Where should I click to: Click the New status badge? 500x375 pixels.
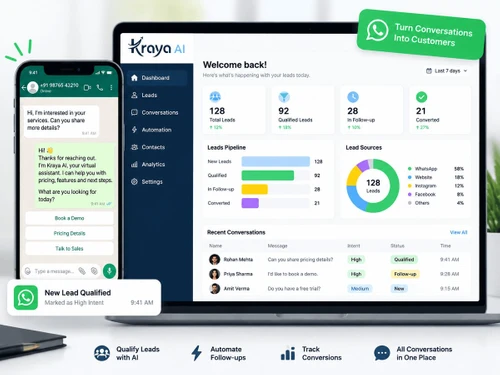[399, 289]
